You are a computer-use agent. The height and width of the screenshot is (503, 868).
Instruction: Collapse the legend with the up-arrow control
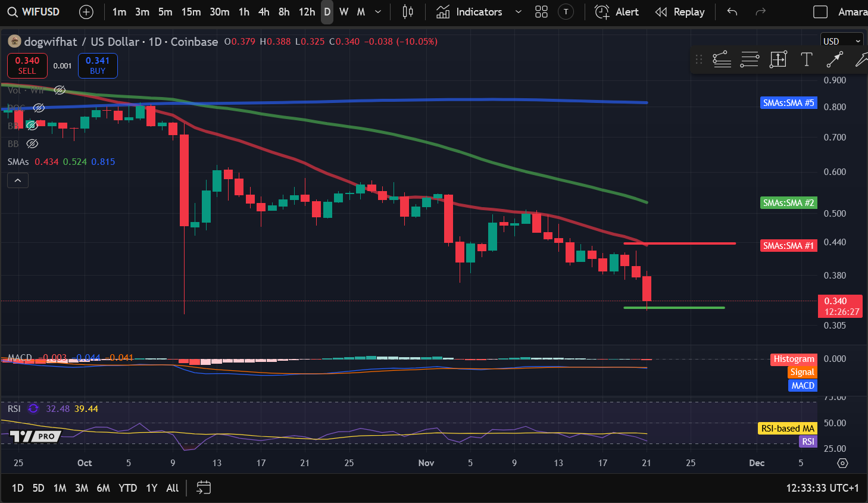coord(17,180)
